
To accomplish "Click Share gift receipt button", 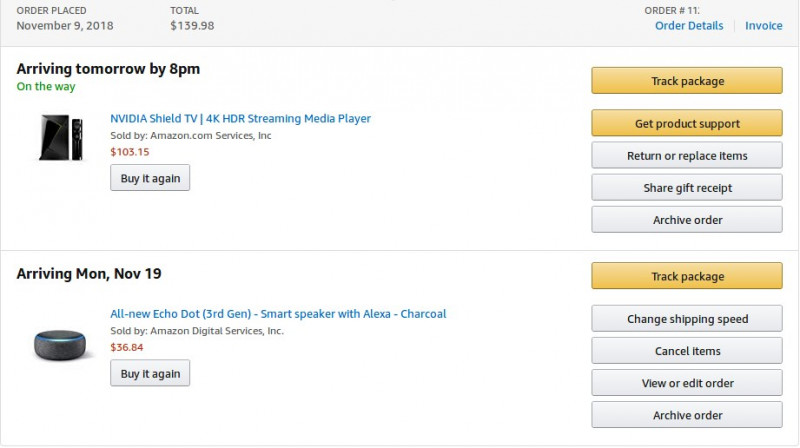I will pyautogui.click(x=687, y=187).
